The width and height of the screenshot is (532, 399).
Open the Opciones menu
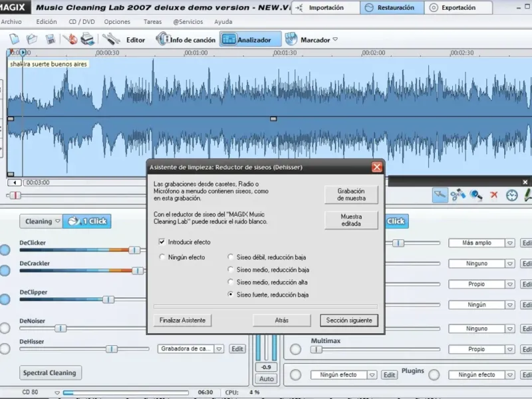(x=117, y=22)
